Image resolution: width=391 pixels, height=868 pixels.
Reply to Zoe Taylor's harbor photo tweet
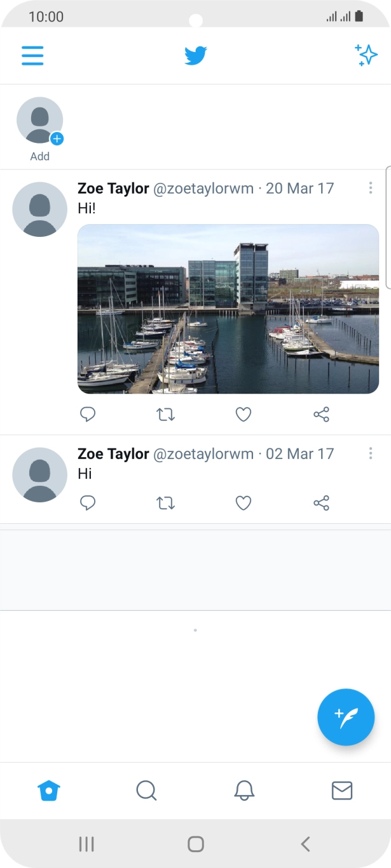click(x=88, y=414)
